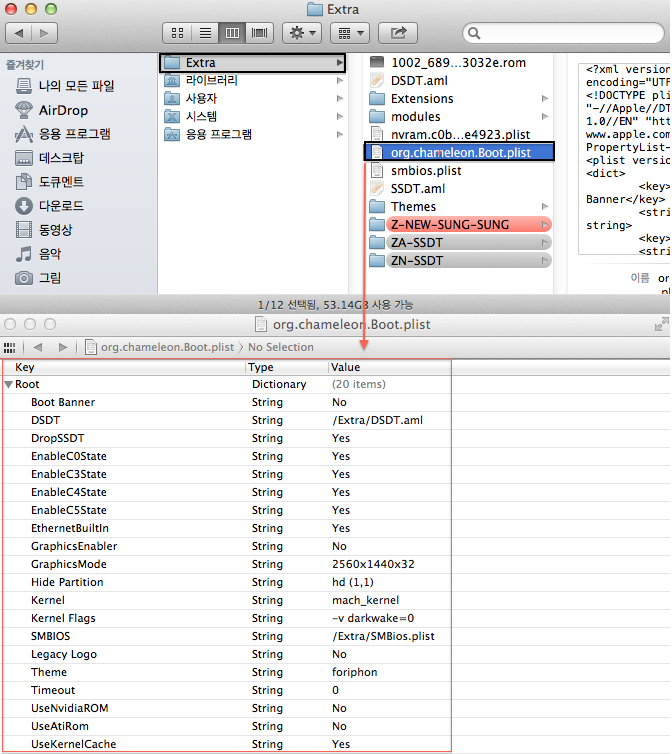Go forward in plist editor history
Screen dimensions: 672x754
pos(63,347)
